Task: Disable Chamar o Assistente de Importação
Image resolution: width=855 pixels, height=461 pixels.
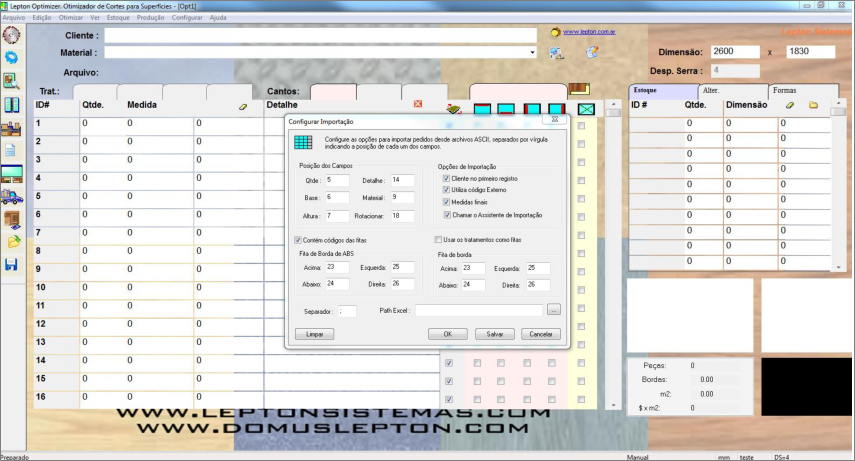Action: [447, 215]
